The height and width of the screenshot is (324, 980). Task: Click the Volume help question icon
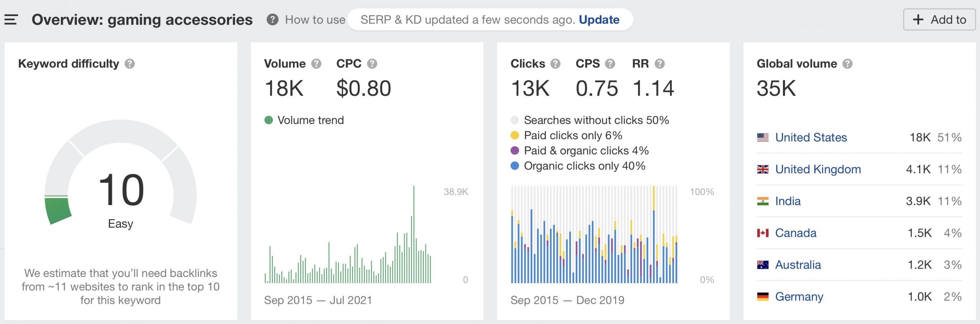click(x=316, y=63)
